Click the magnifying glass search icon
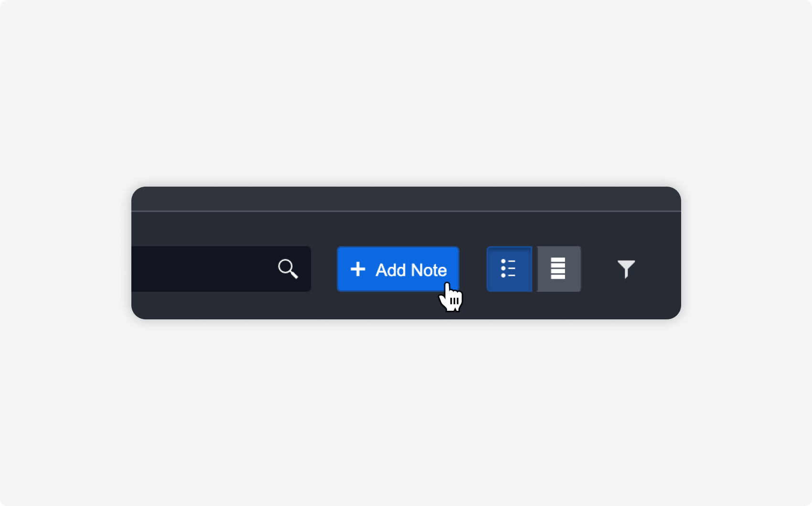 (x=288, y=269)
